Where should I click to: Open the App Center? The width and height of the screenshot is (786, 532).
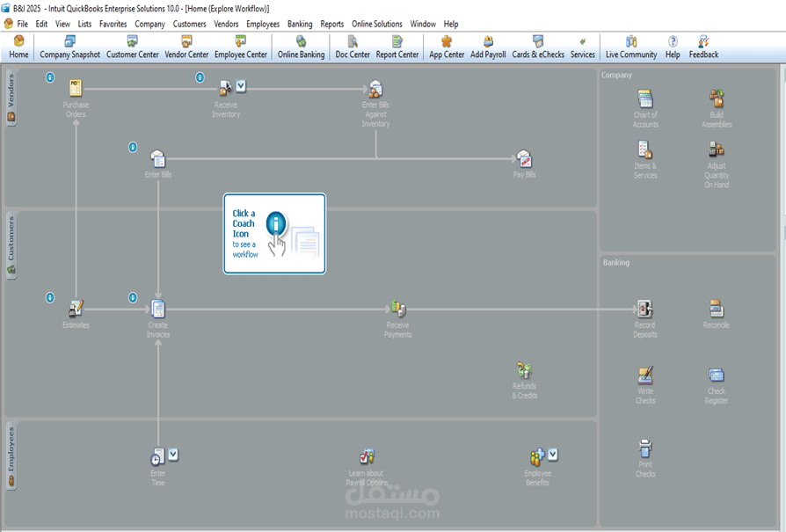pos(446,47)
